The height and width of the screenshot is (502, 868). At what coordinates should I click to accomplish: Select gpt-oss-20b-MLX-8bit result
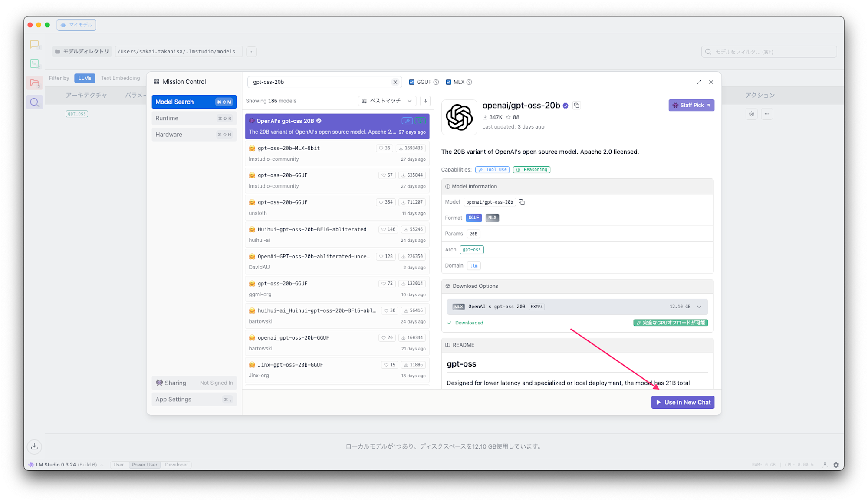[x=337, y=153]
